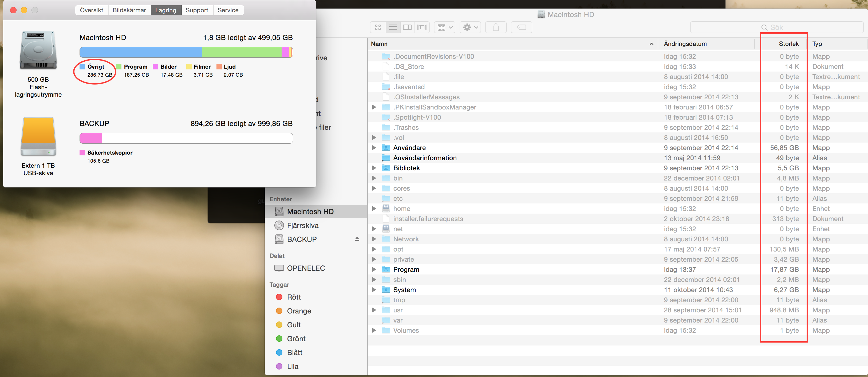Expand the opt folder
This screenshot has width=868, height=377.
(374, 249)
